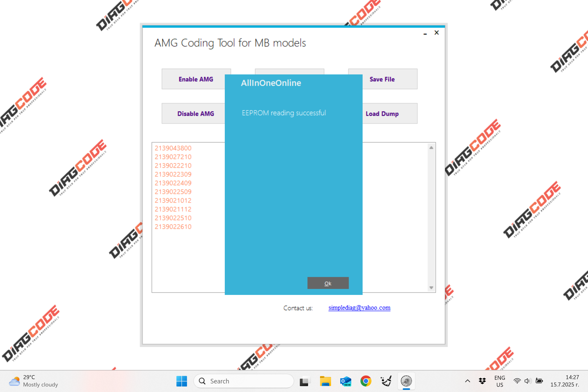Click the Contact us label
The height and width of the screenshot is (392, 588).
click(x=298, y=308)
